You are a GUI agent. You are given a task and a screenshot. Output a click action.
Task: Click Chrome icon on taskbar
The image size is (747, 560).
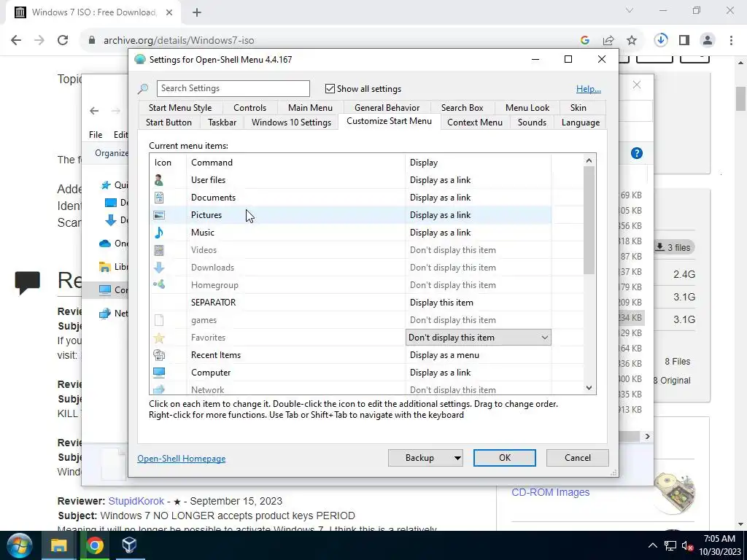[94, 545]
